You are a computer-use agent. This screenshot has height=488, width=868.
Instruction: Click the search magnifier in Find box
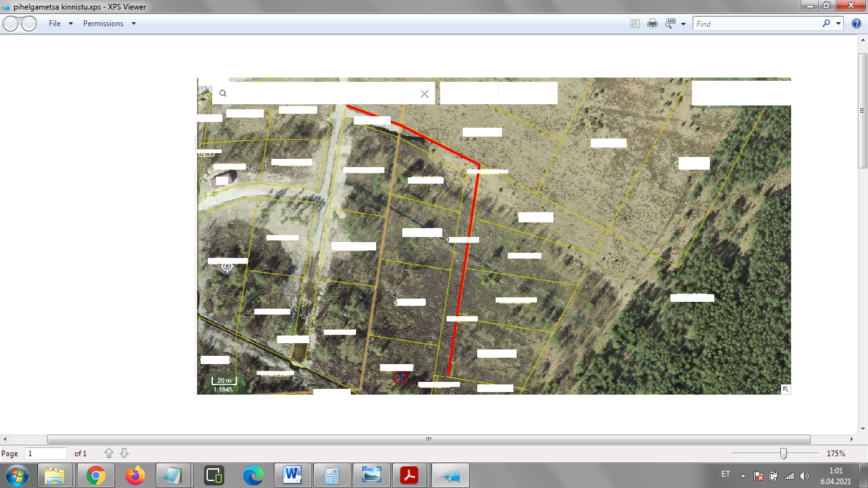pos(826,24)
